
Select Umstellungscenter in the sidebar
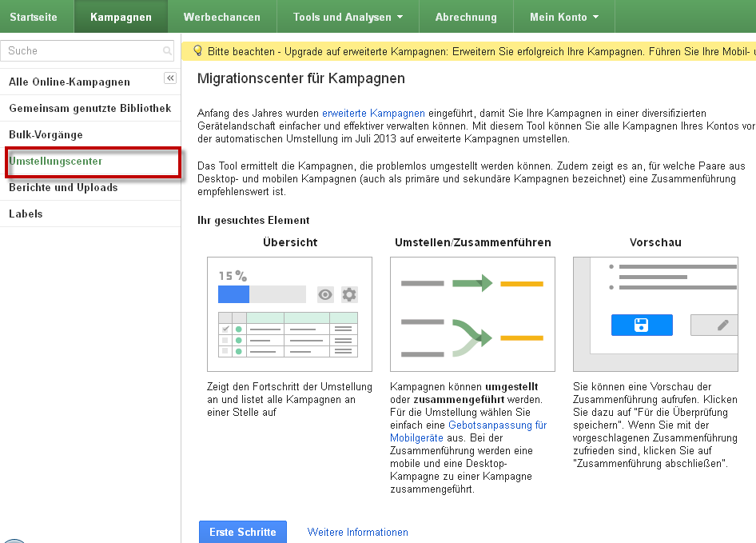pyautogui.click(x=55, y=162)
